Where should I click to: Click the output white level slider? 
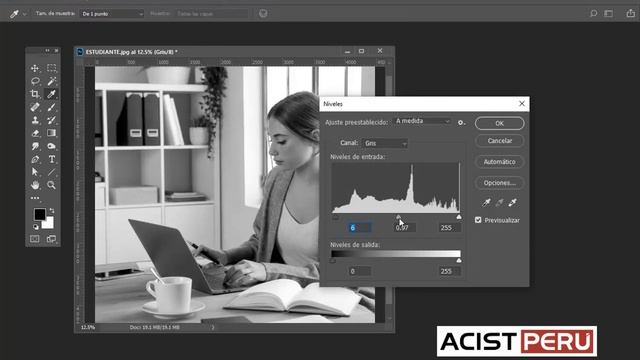459,260
